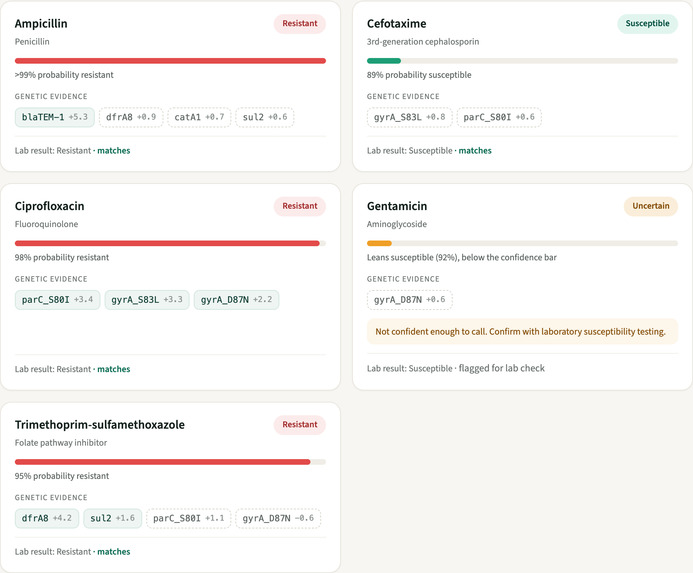This screenshot has width=693, height=573.
Task: Click the Ampicillin 'Genetic Evidence' heading
Action: 51,96
